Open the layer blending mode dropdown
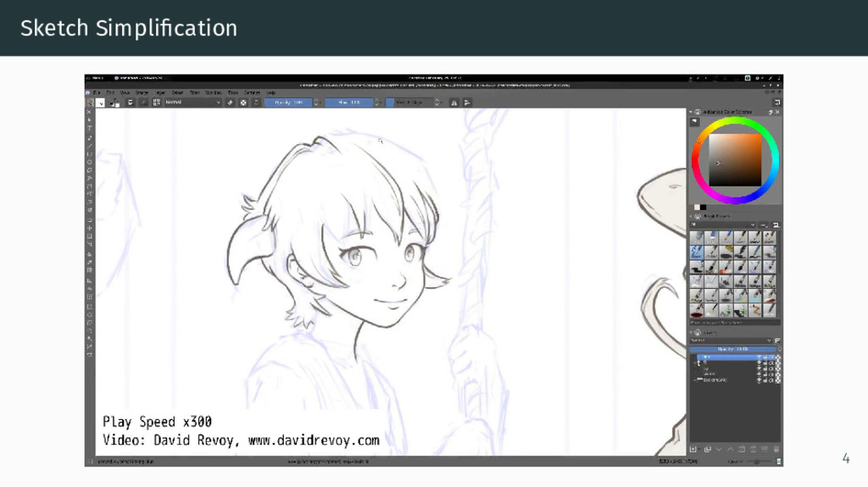The width and height of the screenshot is (868, 487). pos(731,340)
